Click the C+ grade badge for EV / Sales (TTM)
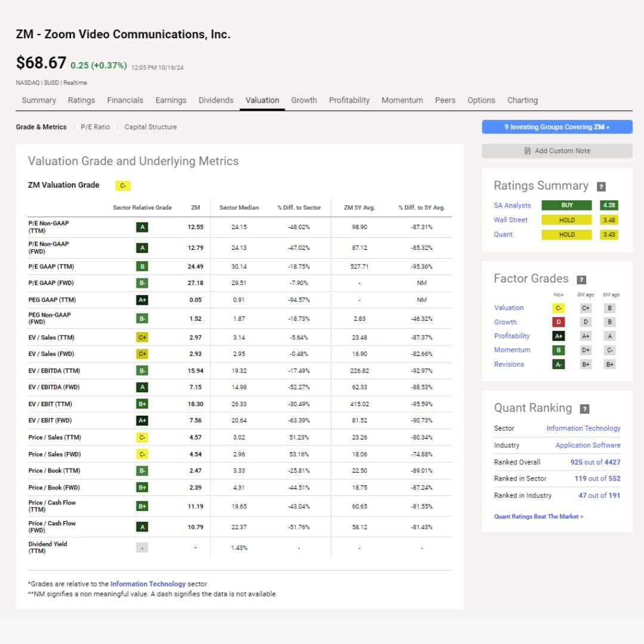The height and width of the screenshot is (644, 644). click(x=142, y=338)
